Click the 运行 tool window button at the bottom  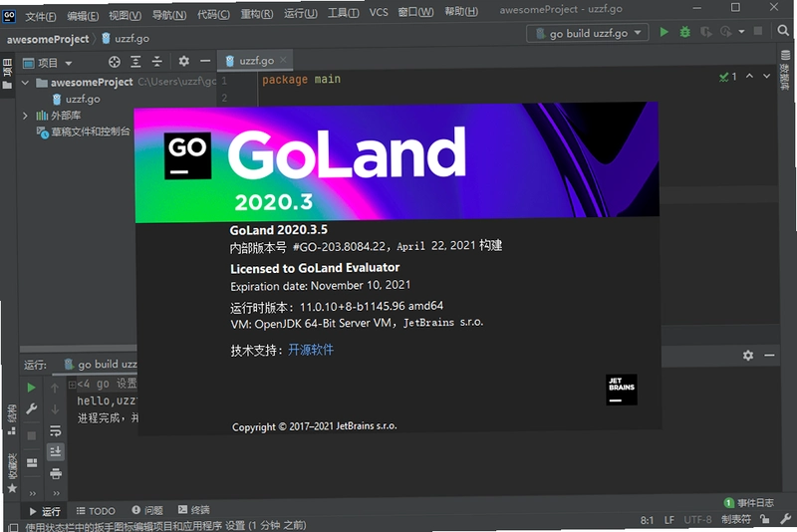45,511
